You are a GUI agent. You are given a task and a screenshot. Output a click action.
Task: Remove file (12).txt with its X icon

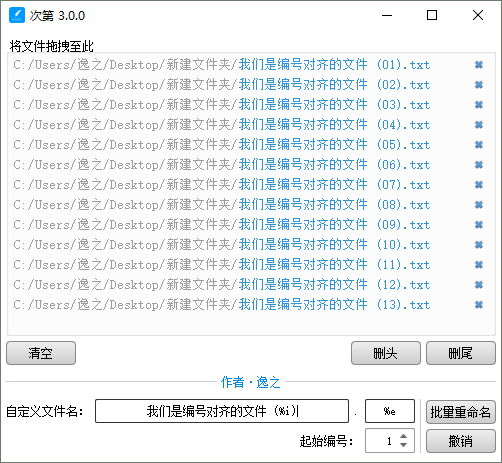479,285
